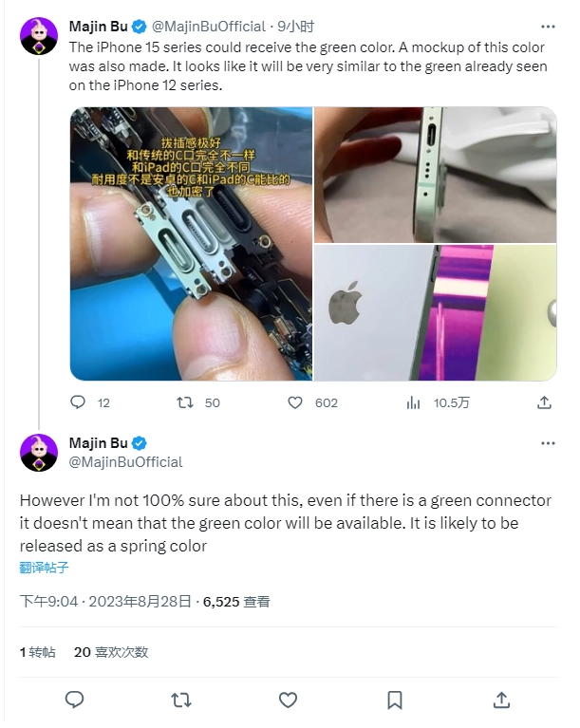Open @MajinBuOfficial handle in first tweet

(x=209, y=27)
